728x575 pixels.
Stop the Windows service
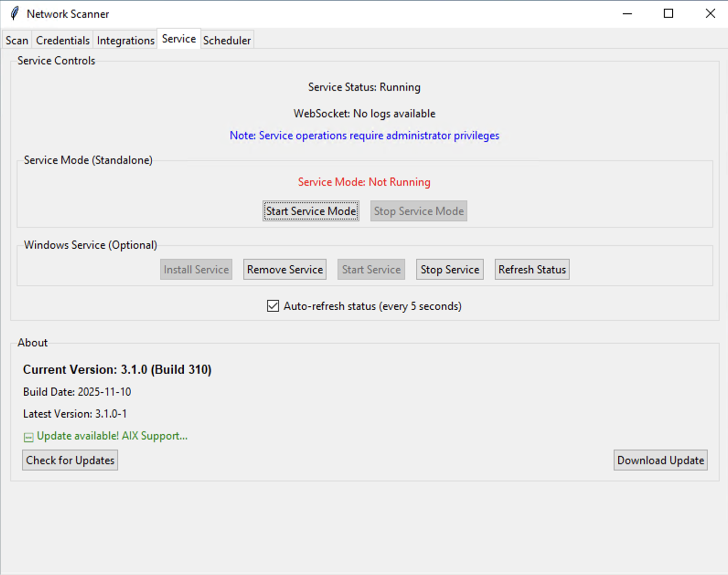(450, 269)
